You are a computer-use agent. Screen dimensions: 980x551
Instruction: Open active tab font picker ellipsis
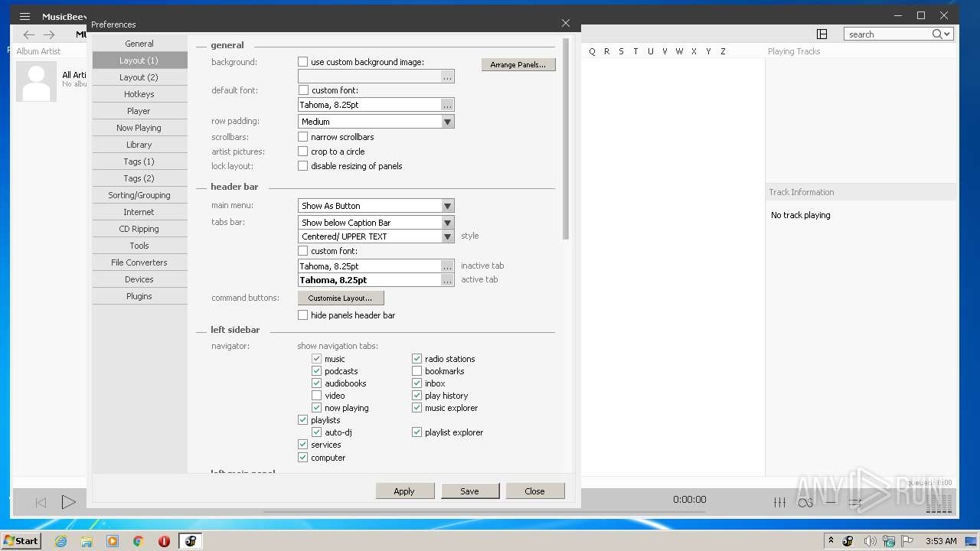(x=448, y=280)
